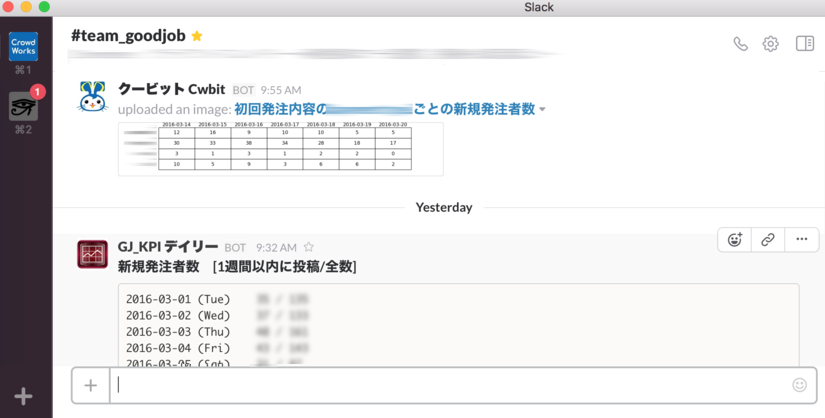Click the クービット Cwbit sender name
This screenshot has height=418, width=825.
(x=172, y=89)
